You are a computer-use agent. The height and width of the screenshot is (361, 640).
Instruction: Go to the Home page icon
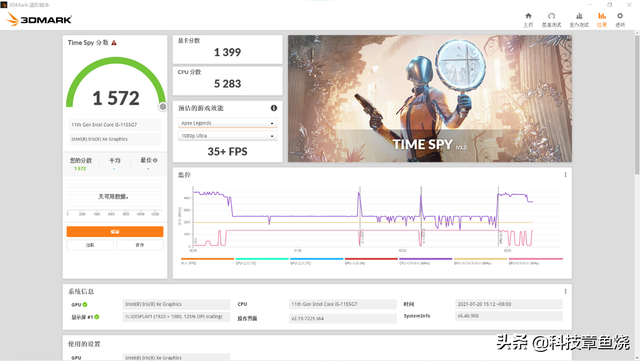(x=528, y=19)
